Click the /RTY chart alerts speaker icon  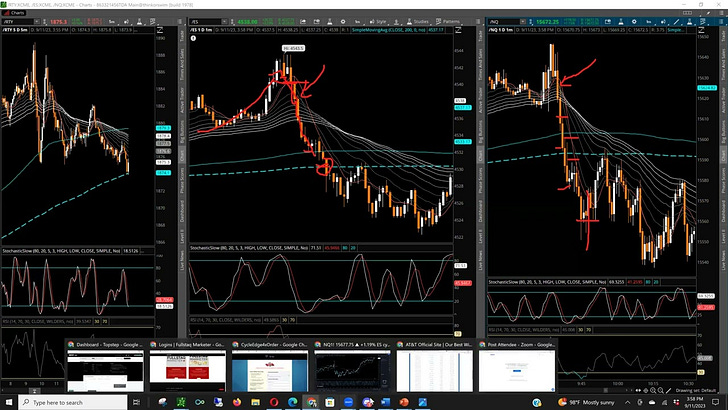(x=126, y=21)
